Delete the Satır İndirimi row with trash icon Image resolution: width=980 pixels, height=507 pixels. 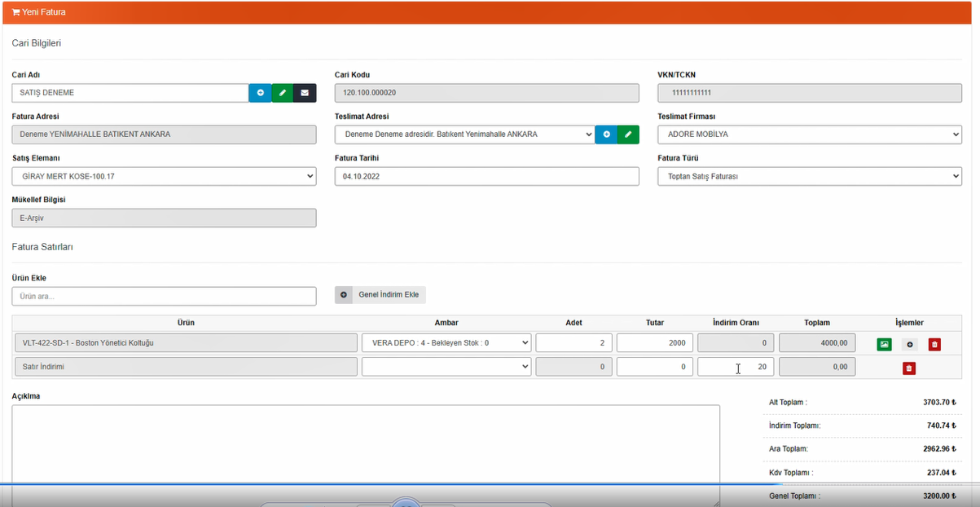[908, 368]
